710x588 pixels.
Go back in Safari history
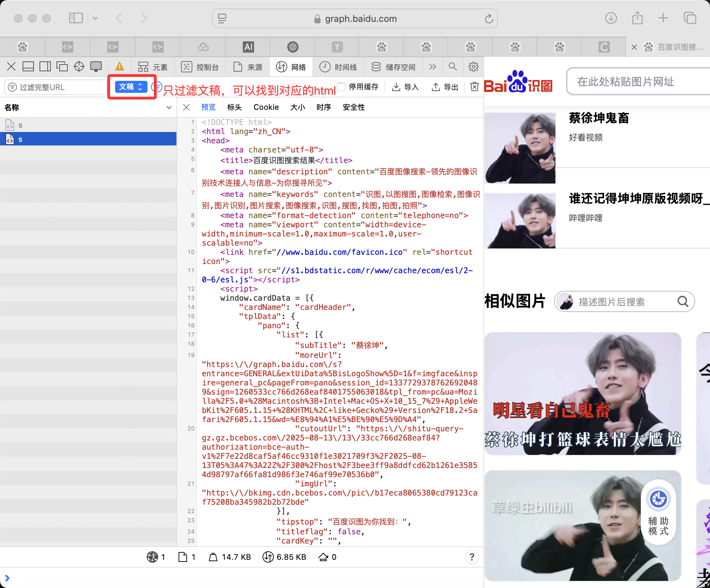(119, 18)
